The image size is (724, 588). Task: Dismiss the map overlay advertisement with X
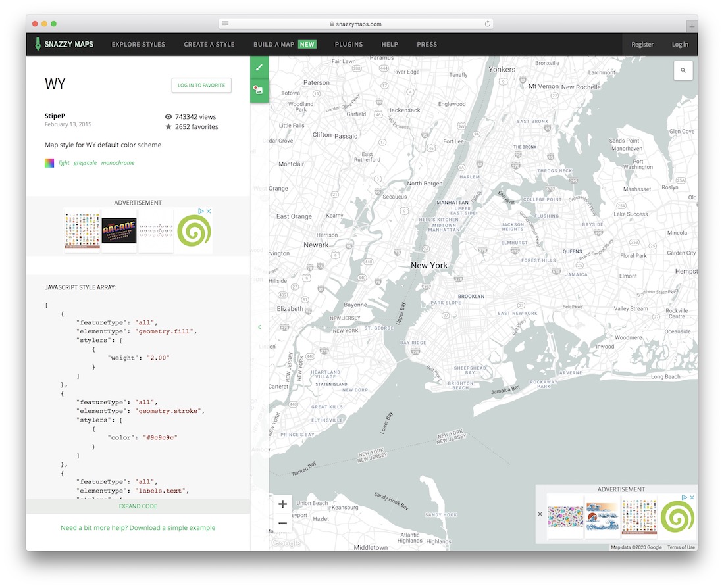point(540,514)
